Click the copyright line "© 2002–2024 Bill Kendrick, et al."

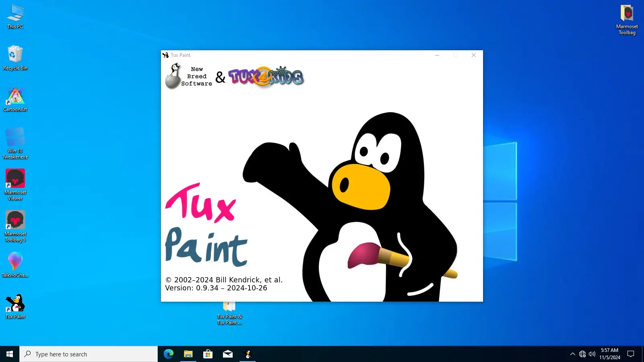pyautogui.click(x=224, y=280)
